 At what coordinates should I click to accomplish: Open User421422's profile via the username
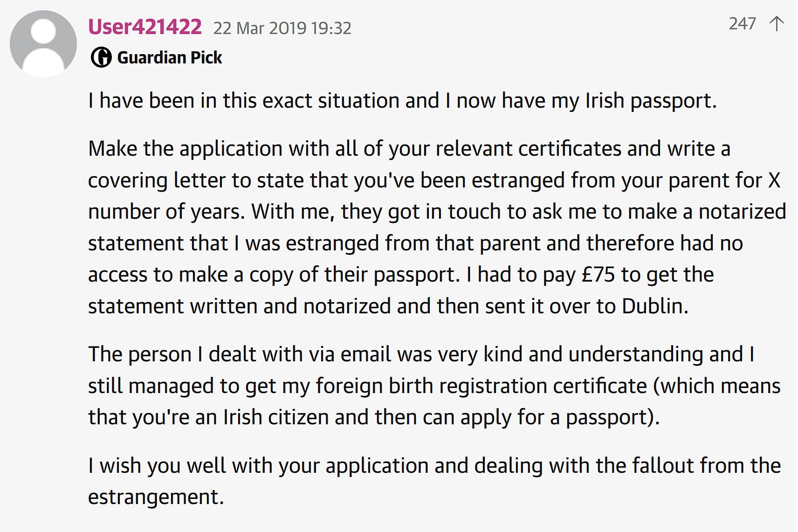(145, 27)
